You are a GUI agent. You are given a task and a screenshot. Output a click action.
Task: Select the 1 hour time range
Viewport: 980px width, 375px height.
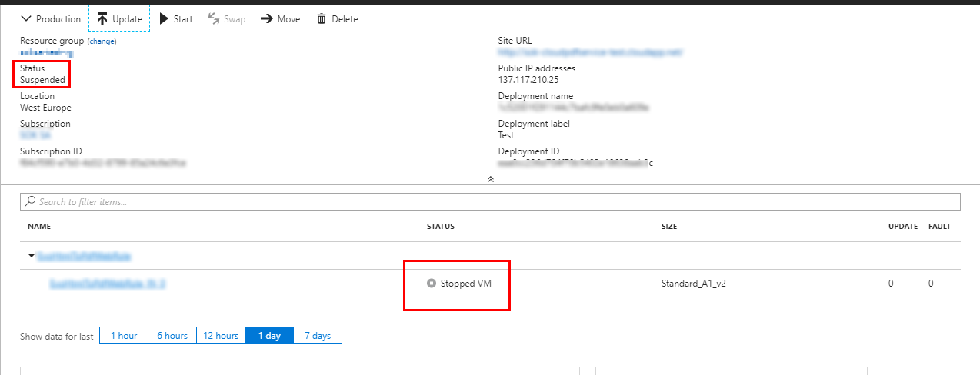tap(124, 336)
